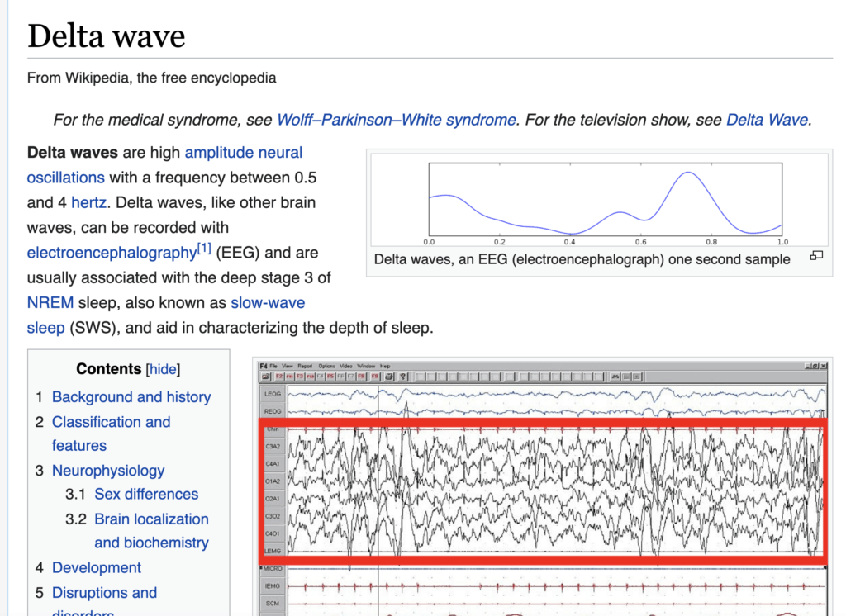The image size is (846, 616).
Task: Jump to citation reference [1]
Action: (203, 249)
